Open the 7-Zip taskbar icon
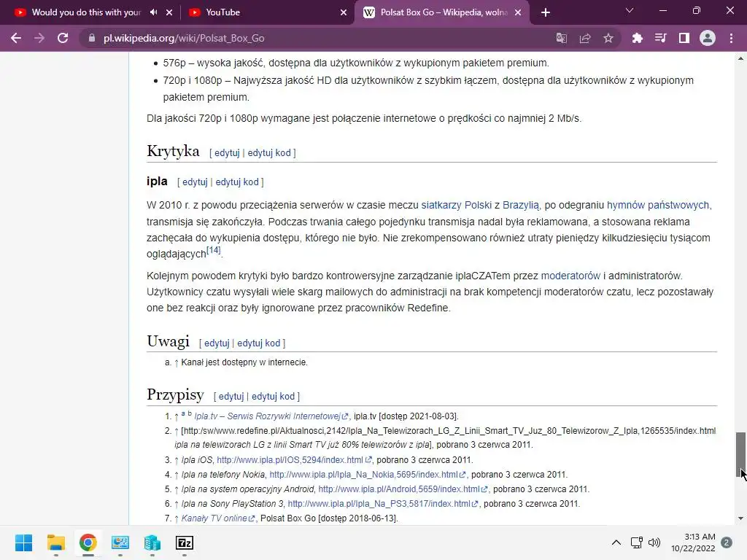 [x=185, y=542]
